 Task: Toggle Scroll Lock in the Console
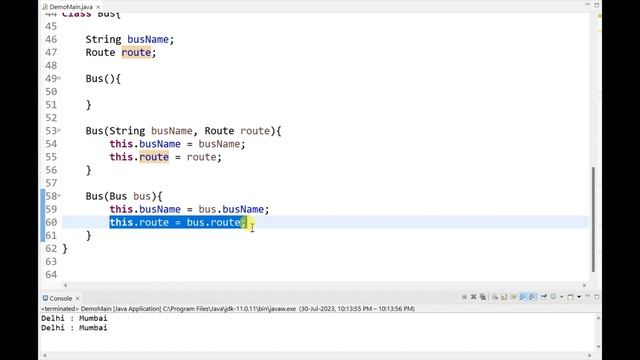coord(504,297)
